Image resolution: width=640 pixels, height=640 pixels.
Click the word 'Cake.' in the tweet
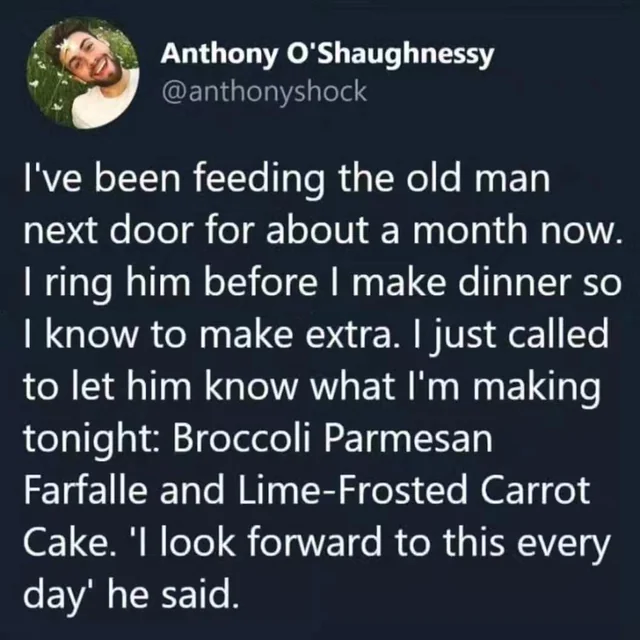[x=67, y=542]
